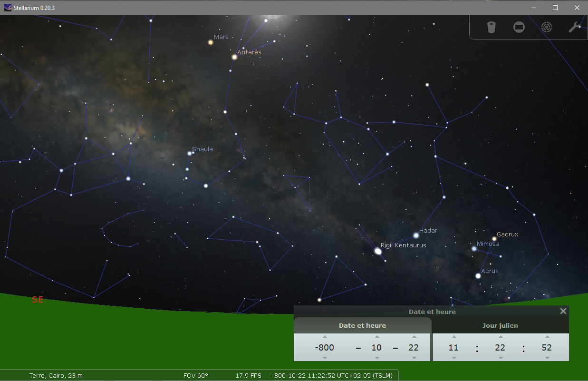The image size is (588, 381).
Task: Increase the seconds value 52
Action: (x=547, y=337)
